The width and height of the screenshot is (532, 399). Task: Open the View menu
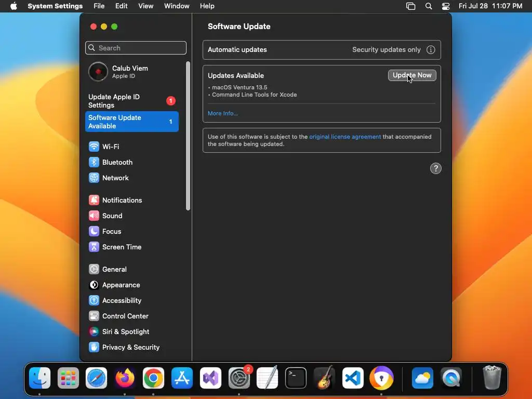[145, 6]
